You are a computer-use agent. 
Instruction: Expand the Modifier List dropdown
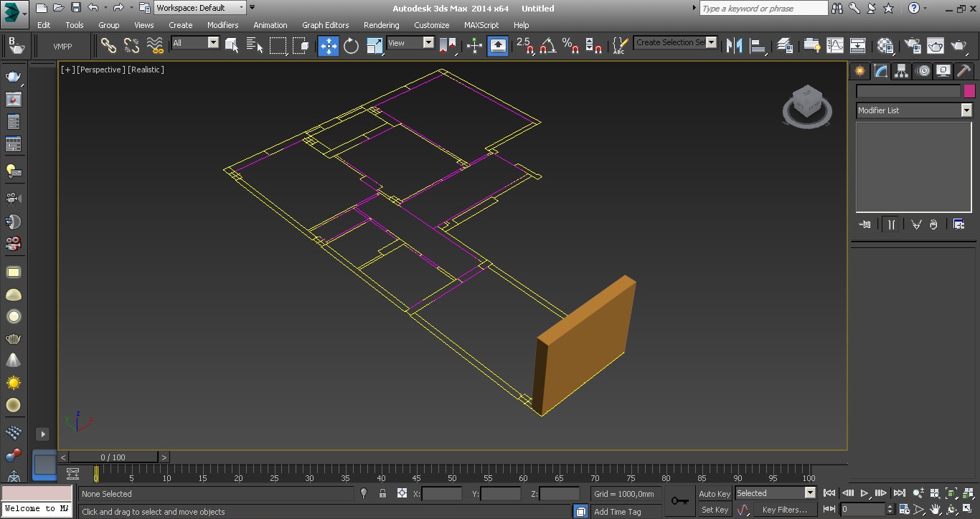tap(915, 110)
